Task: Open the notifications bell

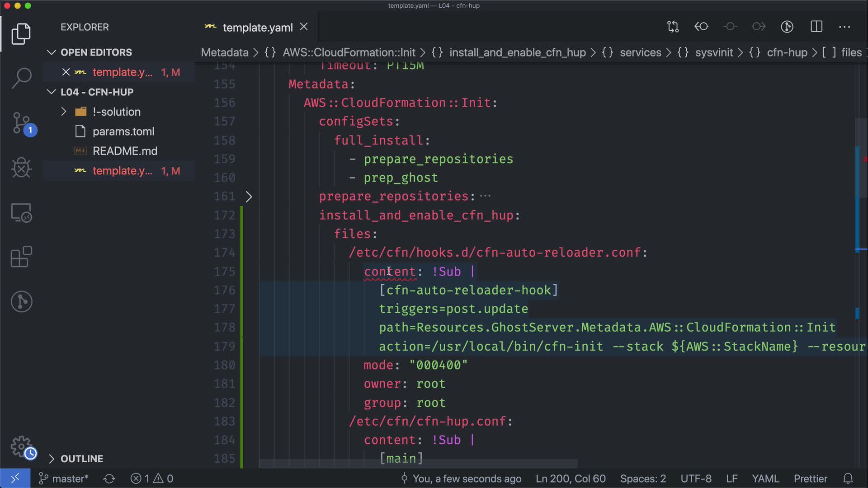Action: click(x=848, y=479)
